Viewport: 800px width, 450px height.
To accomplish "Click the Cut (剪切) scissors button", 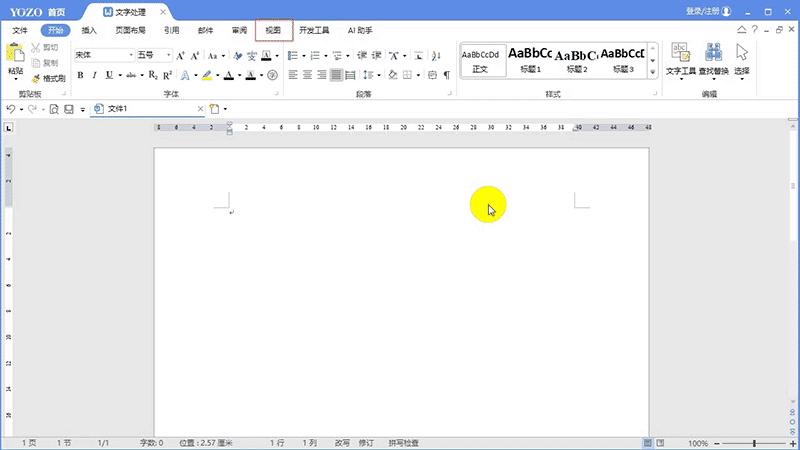I will [x=45, y=47].
